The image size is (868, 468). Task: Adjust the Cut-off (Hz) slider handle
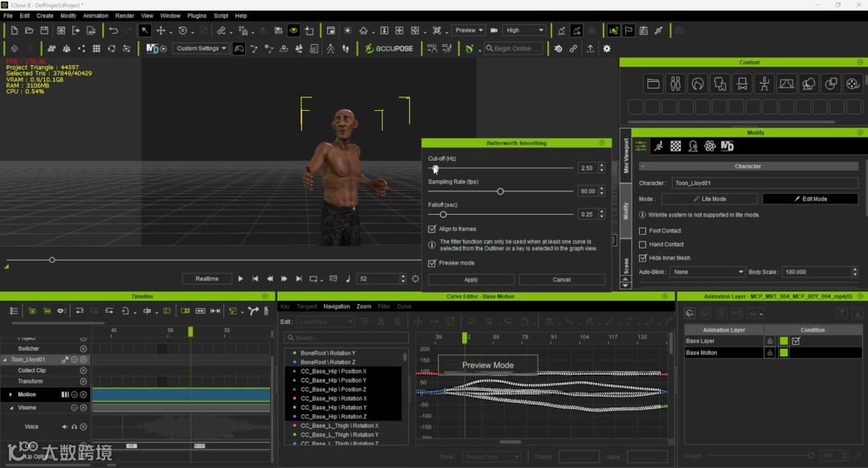[x=436, y=168]
